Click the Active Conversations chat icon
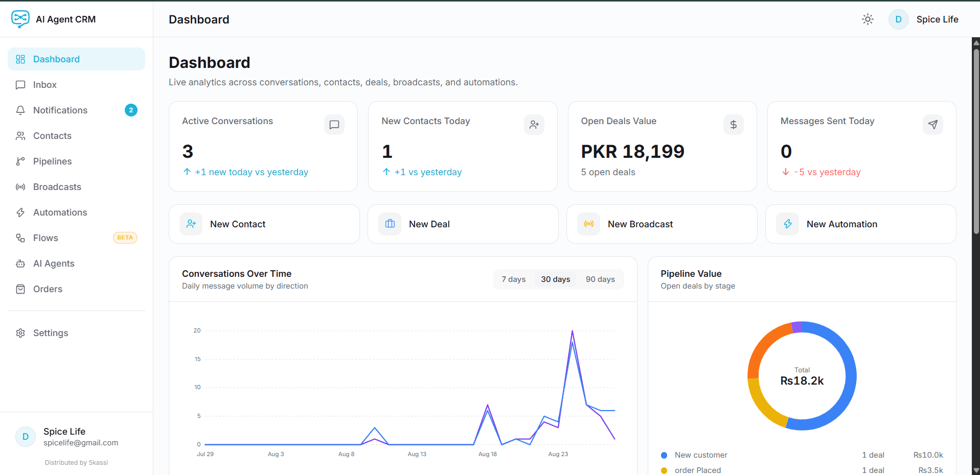The image size is (980, 475). point(334,125)
